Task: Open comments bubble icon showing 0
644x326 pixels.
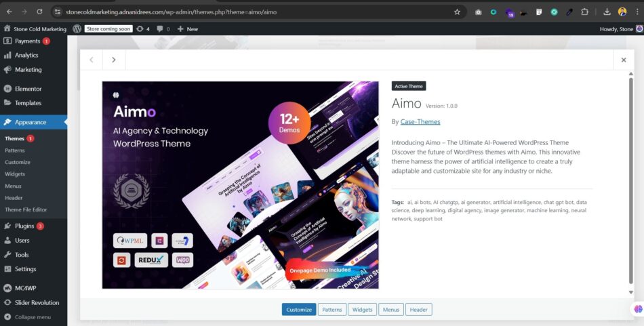Action: (x=163, y=28)
